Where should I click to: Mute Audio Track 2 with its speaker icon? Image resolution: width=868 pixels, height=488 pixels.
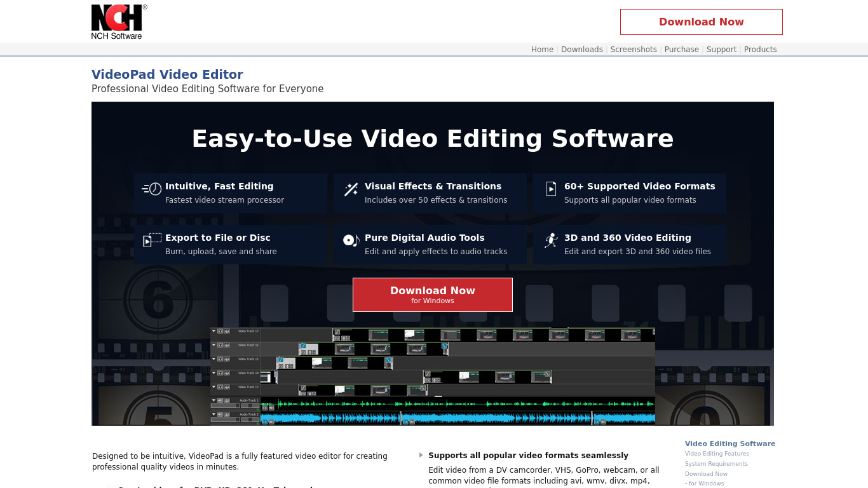(220, 414)
